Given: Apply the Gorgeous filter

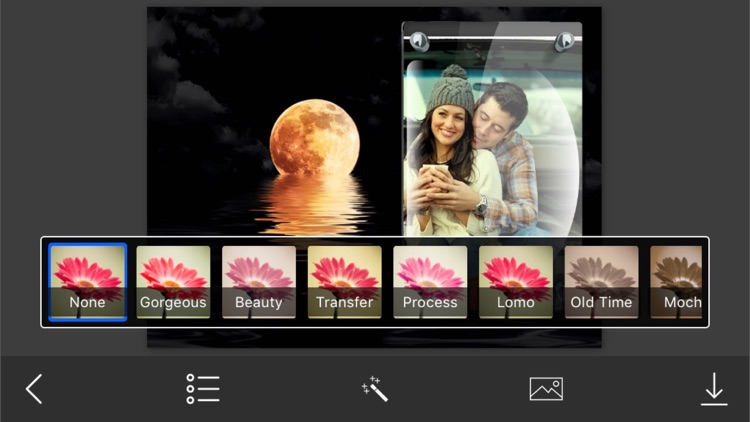Looking at the screenshot, I should (x=173, y=282).
